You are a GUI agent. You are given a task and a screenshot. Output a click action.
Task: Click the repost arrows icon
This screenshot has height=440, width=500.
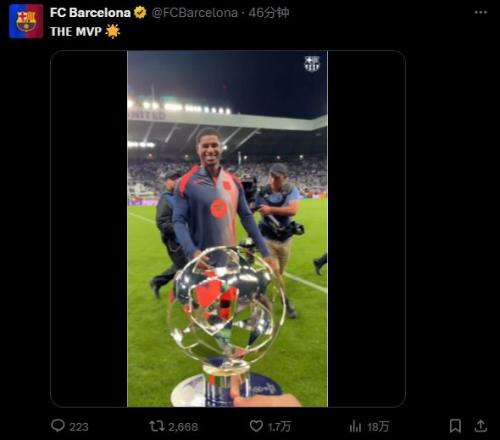coord(156,426)
